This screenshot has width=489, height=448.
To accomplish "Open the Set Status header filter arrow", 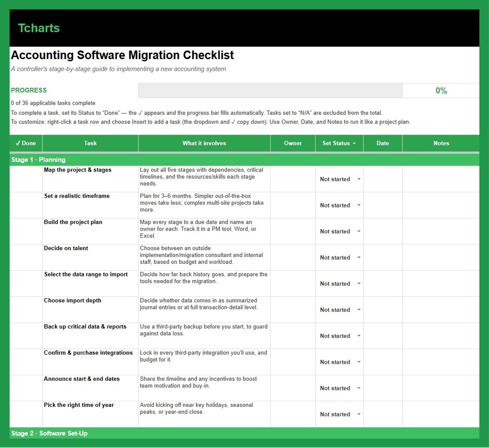I will point(354,143).
